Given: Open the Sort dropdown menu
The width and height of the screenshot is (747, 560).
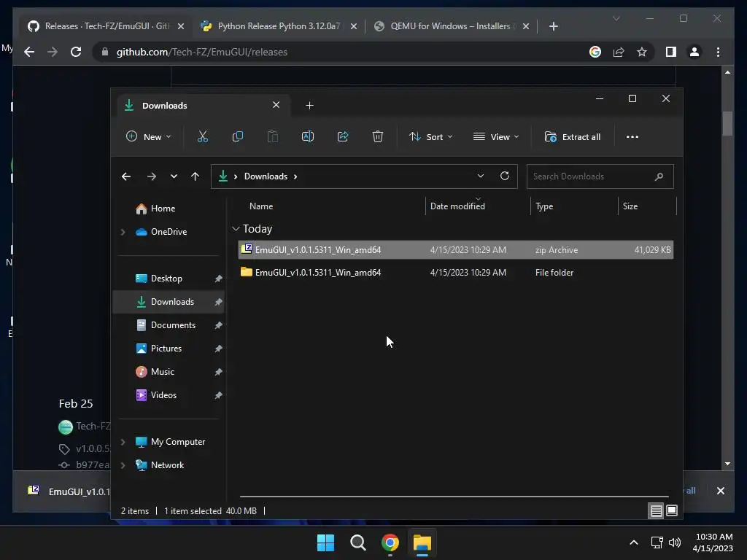Looking at the screenshot, I should coord(430,136).
